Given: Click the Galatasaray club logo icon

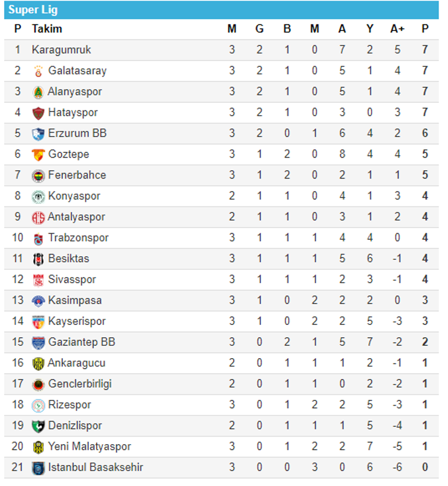Looking at the screenshot, I should click(x=38, y=71).
